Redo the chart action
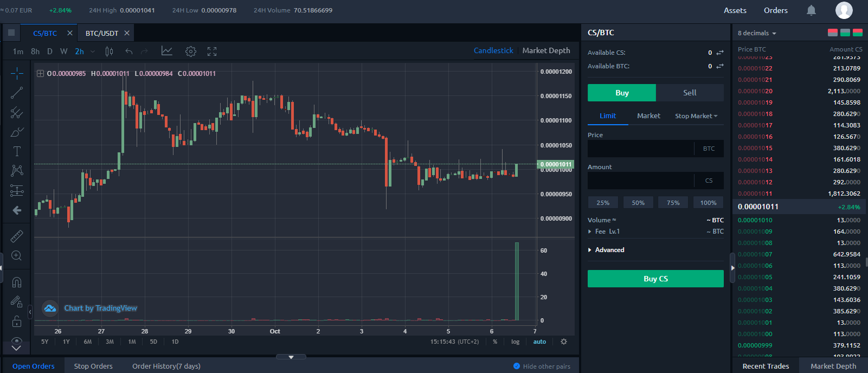868x373 pixels. [144, 52]
